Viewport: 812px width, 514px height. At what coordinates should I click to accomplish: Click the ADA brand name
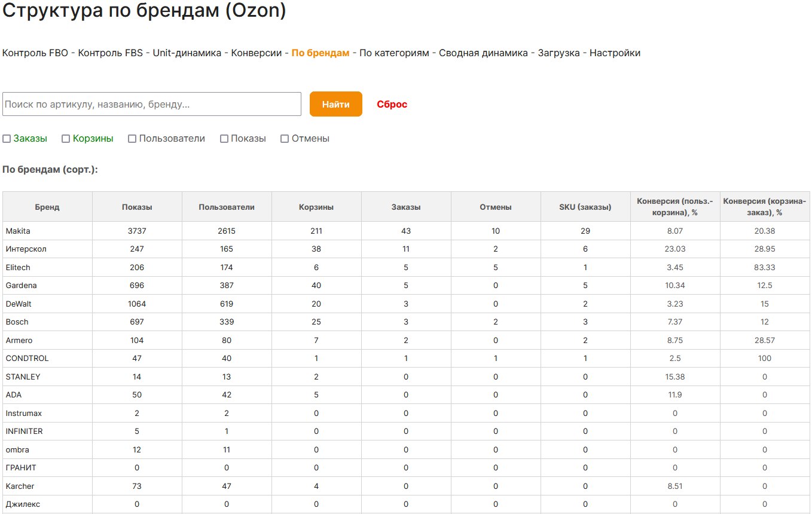coord(14,395)
